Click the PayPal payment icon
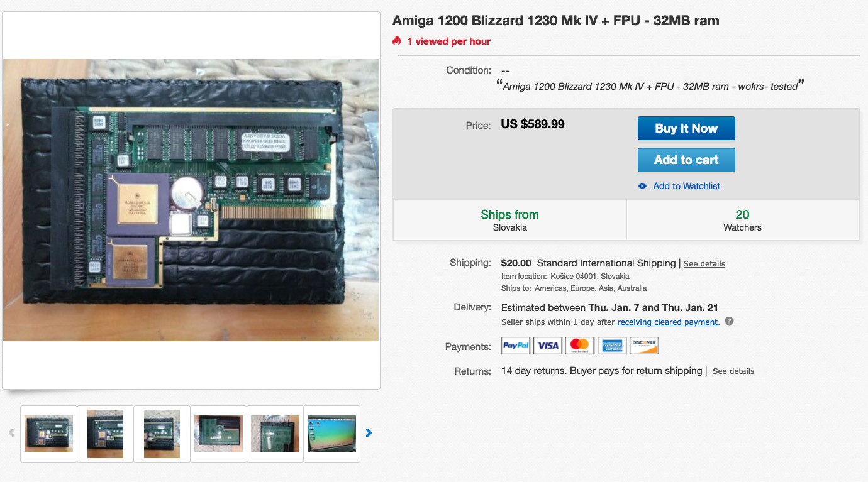868x482 pixels. (x=516, y=346)
